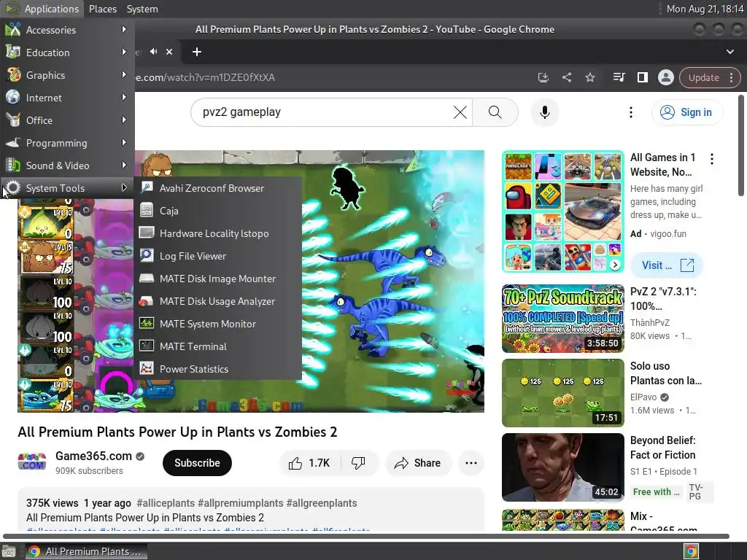Mute the tab using the speaker icon
Image resolution: width=747 pixels, height=560 pixels.
point(153,52)
